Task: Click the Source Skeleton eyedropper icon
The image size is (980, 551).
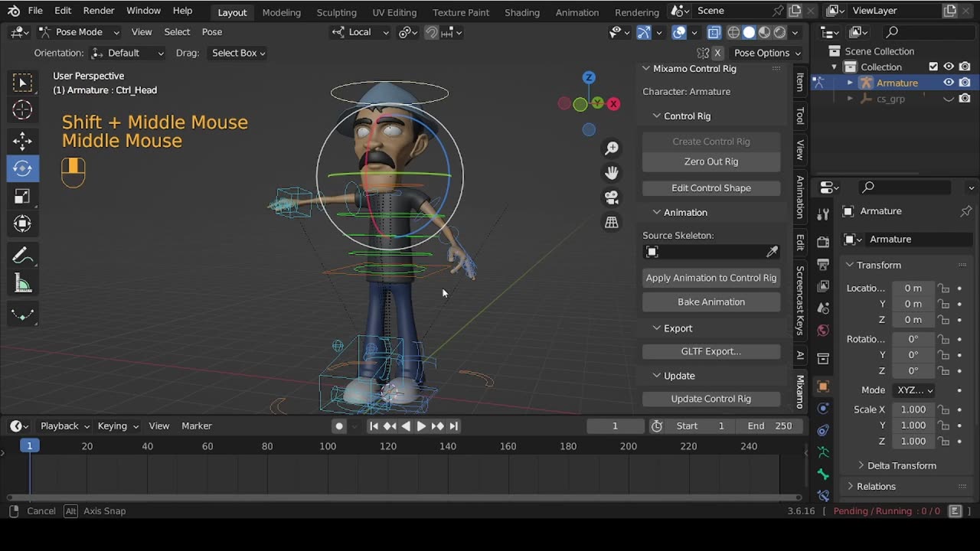Action: (772, 252)
